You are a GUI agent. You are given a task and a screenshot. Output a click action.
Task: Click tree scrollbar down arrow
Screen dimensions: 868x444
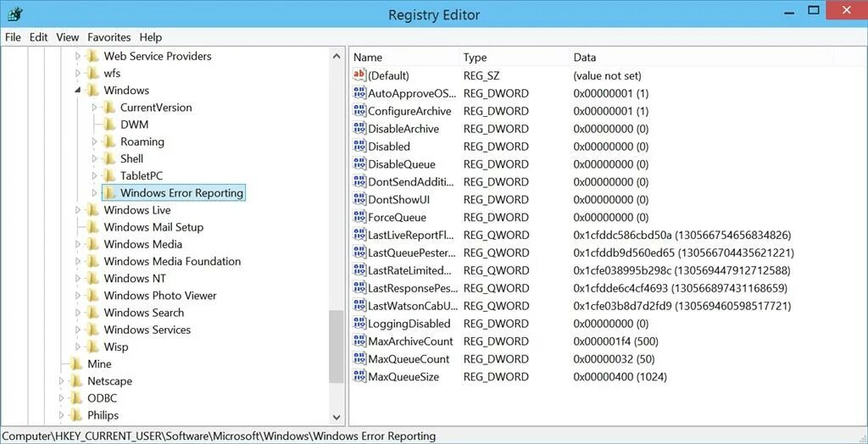pos(337,416)
